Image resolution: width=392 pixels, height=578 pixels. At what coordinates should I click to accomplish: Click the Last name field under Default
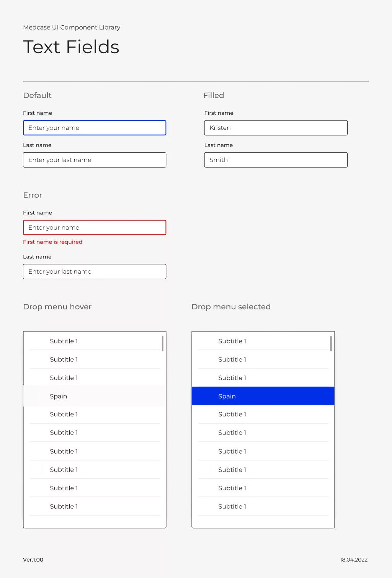pyautogui.click(x=95, y=160)
